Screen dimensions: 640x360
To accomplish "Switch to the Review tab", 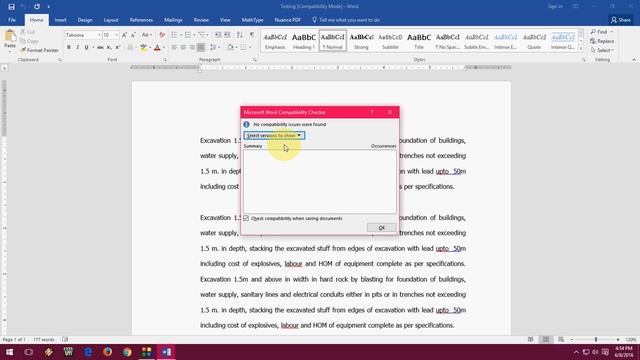I will point(201,20).
